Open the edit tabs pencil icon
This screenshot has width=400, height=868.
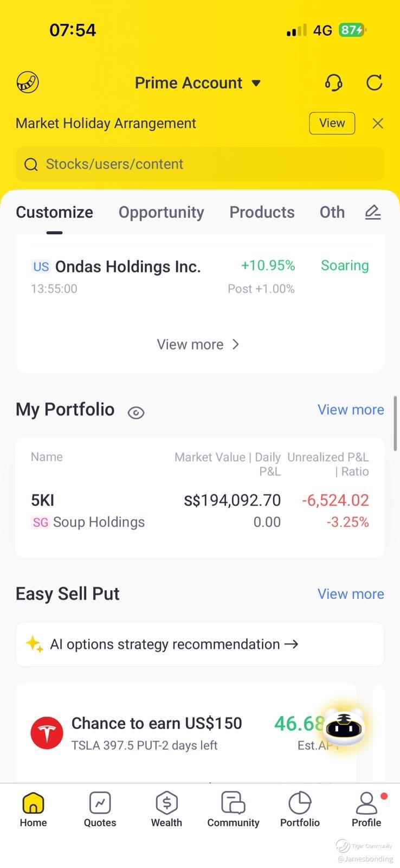click(372, 212)
